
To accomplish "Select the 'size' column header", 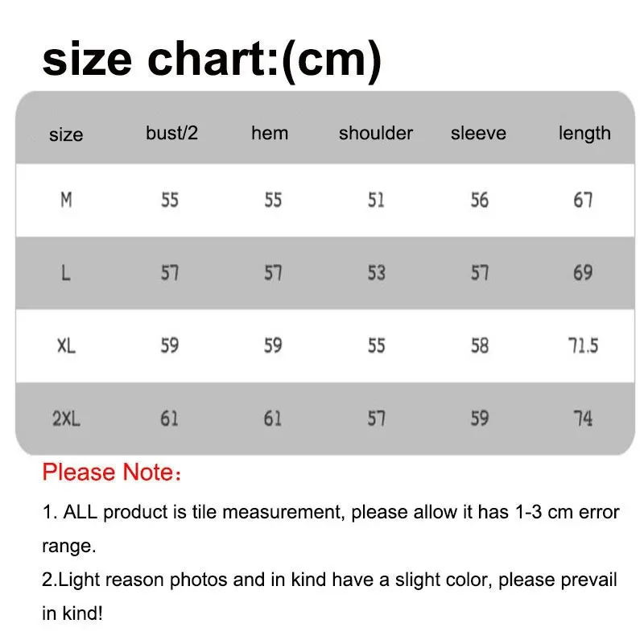I will [66, 134].
